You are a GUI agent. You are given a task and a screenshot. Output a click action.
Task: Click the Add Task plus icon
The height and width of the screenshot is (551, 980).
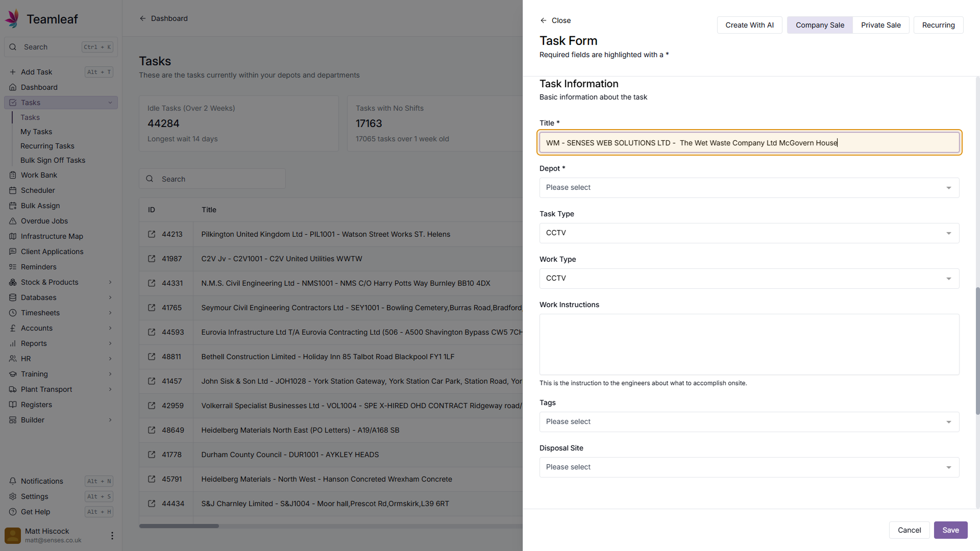pyautogui.click(x=13, y=72)
